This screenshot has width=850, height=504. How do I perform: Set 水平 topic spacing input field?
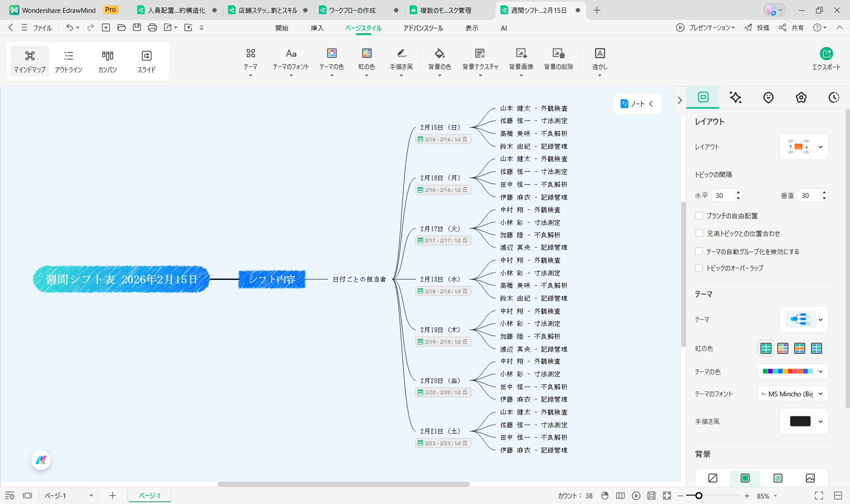pos(722,195)
